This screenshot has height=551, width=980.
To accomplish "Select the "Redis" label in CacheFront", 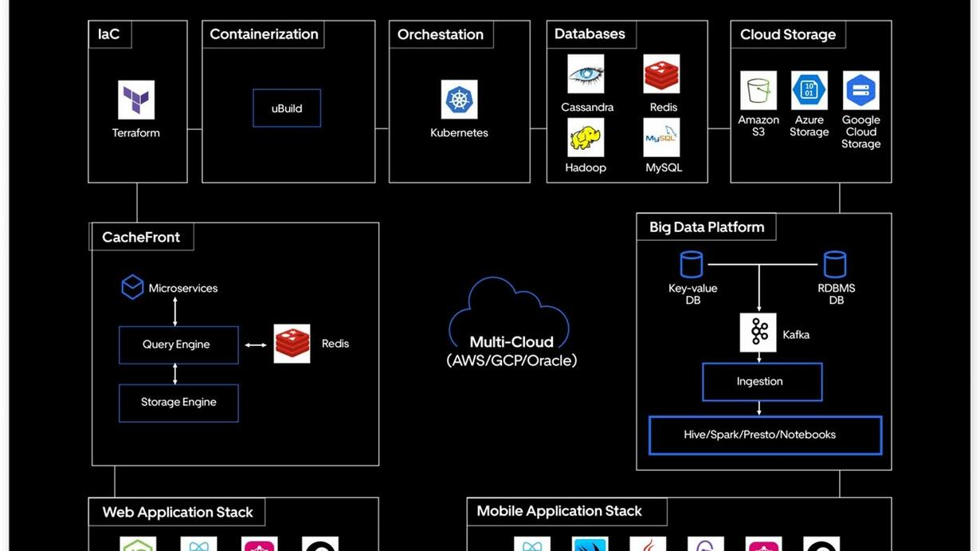I will coord(335,344).
